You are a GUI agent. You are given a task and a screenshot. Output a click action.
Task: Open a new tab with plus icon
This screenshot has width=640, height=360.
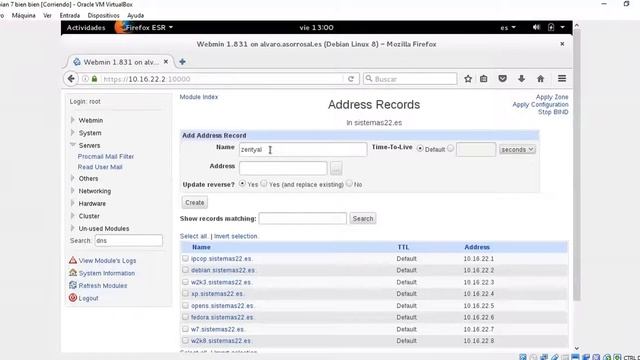pos(182,62)
